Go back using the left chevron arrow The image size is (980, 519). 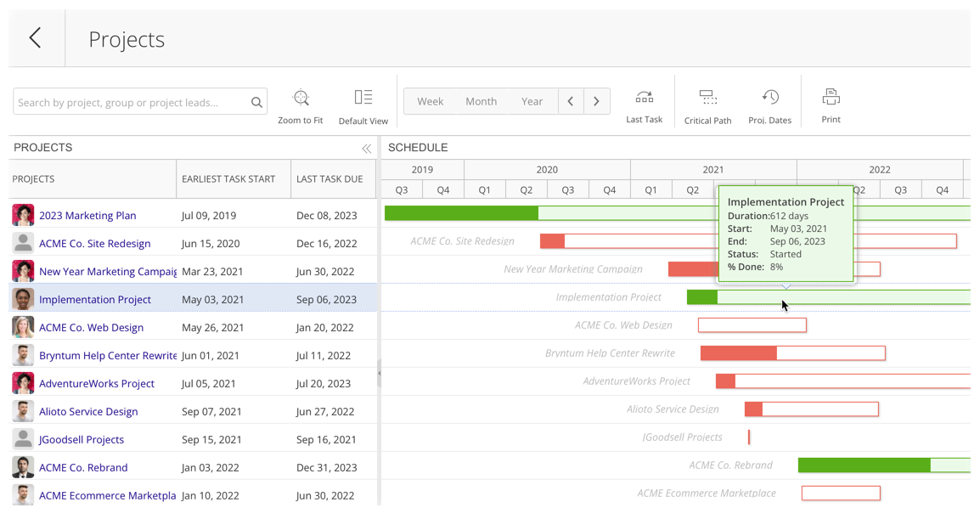(x=35, y=38)
